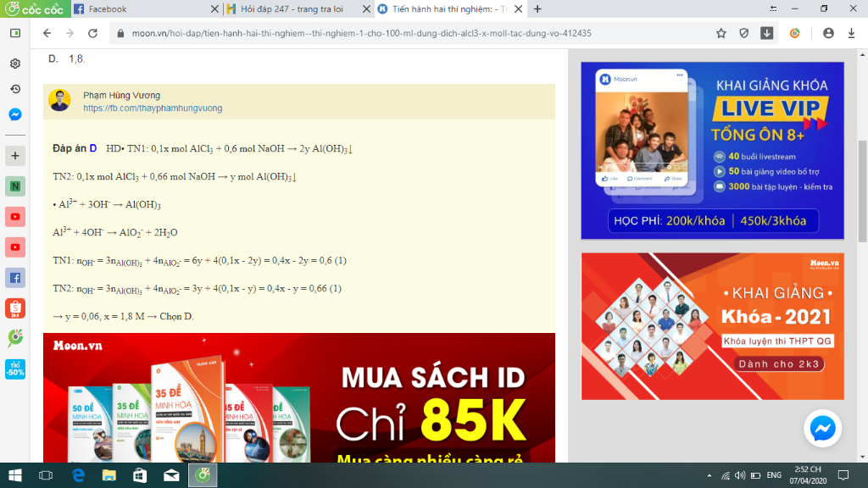Open the Windows Start menu
Viewport: 868px width, 488px height.
click(15, 475)
